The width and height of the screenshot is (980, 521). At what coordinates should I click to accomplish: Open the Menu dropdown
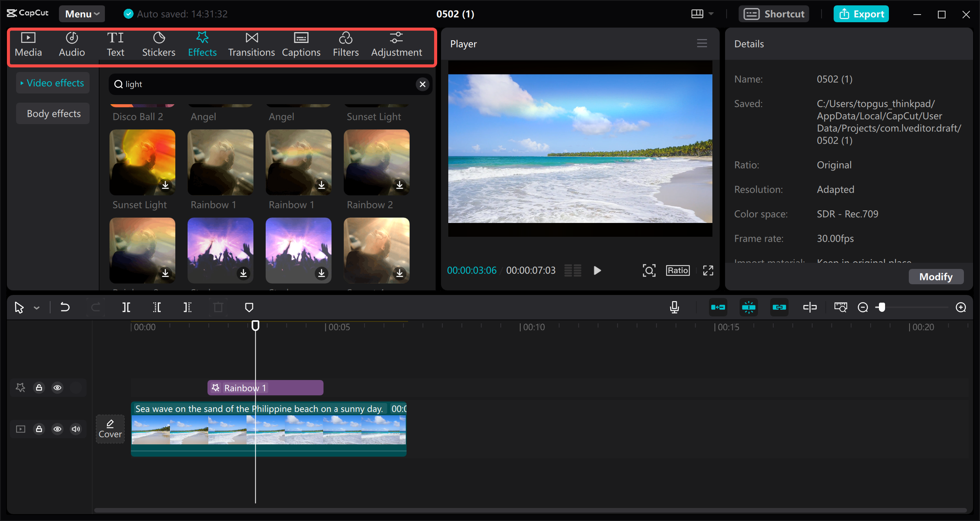tap(82, 13)
